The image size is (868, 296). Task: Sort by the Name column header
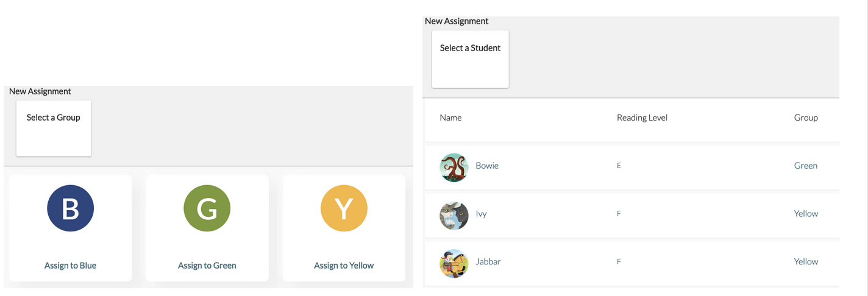pos(450,118)
